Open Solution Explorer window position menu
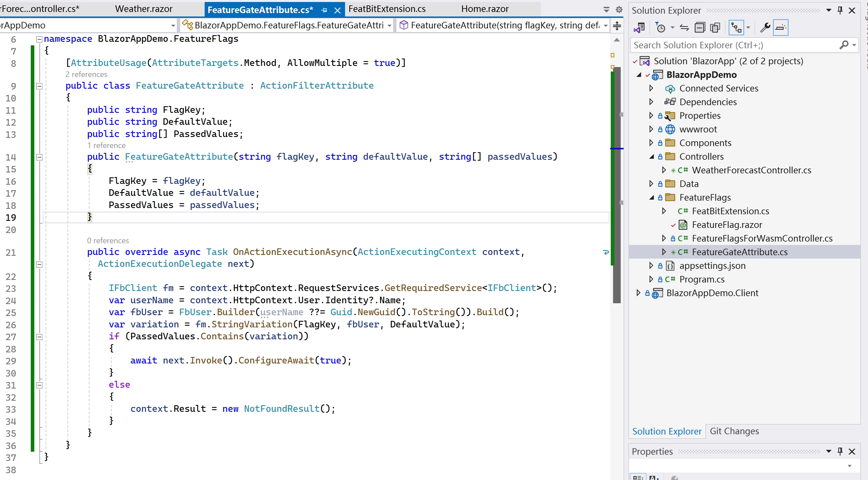868x480 pixels. pos(828,11)
